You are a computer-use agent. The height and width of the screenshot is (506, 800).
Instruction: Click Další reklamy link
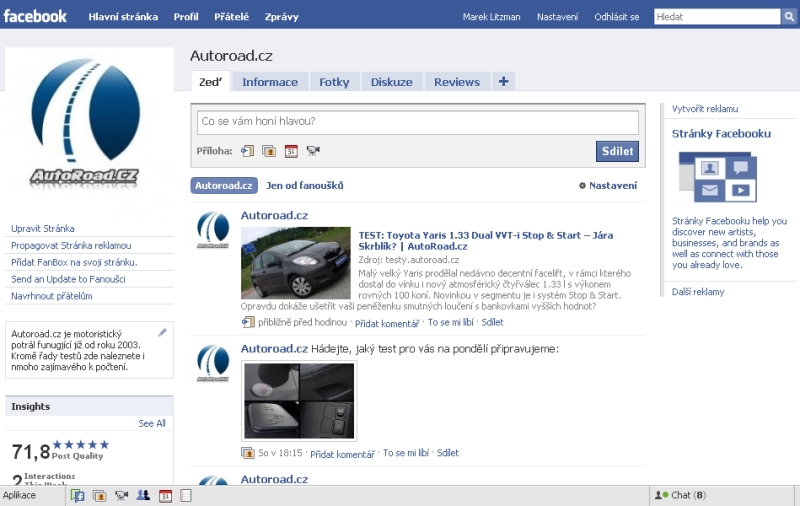click(698, 292)
